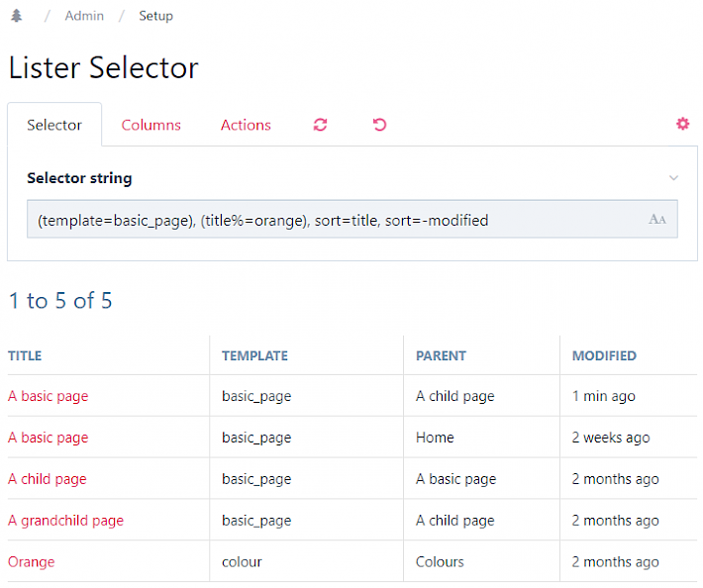Sort by the PARENT column header
Viewport: 703px width, 588px height.
(441, 355)
